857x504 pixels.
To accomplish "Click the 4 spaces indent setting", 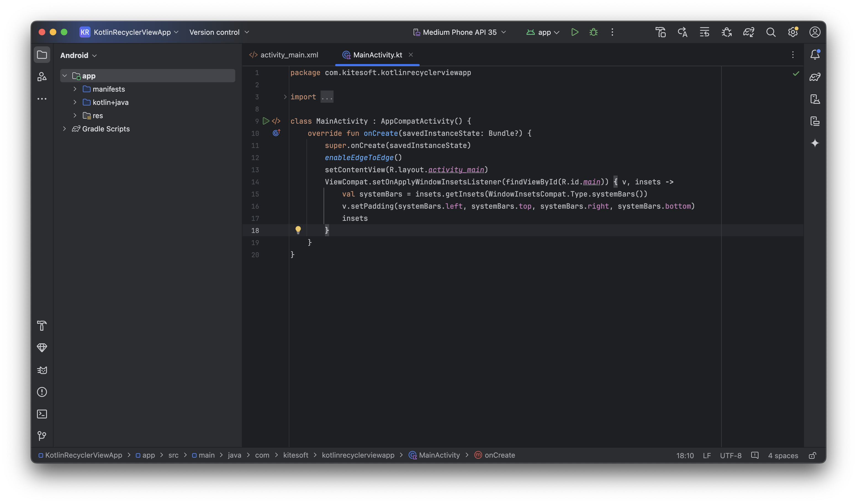I will click(783, 455).
